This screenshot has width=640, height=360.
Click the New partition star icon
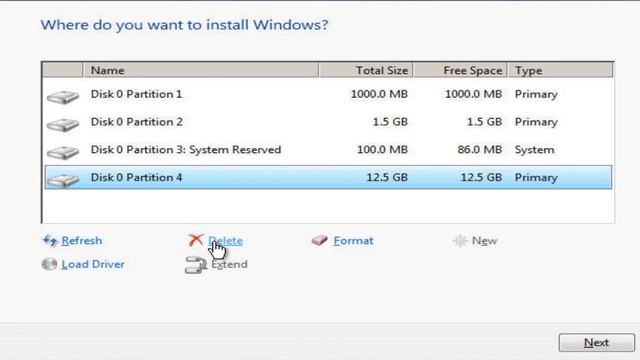[x=460, y=241]
